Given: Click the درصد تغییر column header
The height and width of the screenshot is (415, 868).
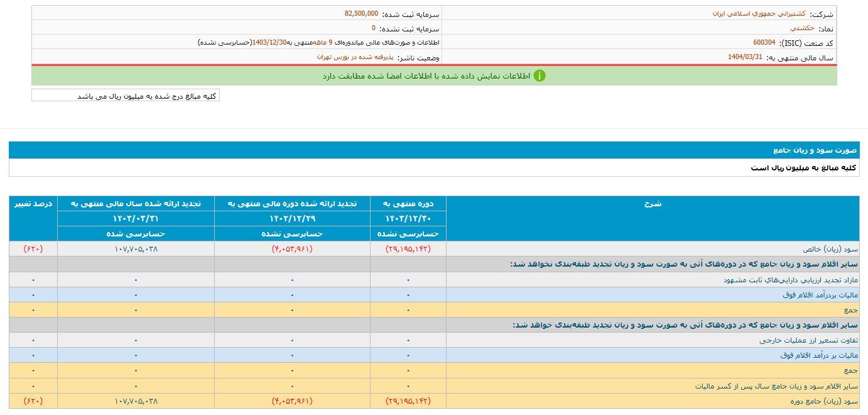Looking at the screenshot, I should 33,204.
